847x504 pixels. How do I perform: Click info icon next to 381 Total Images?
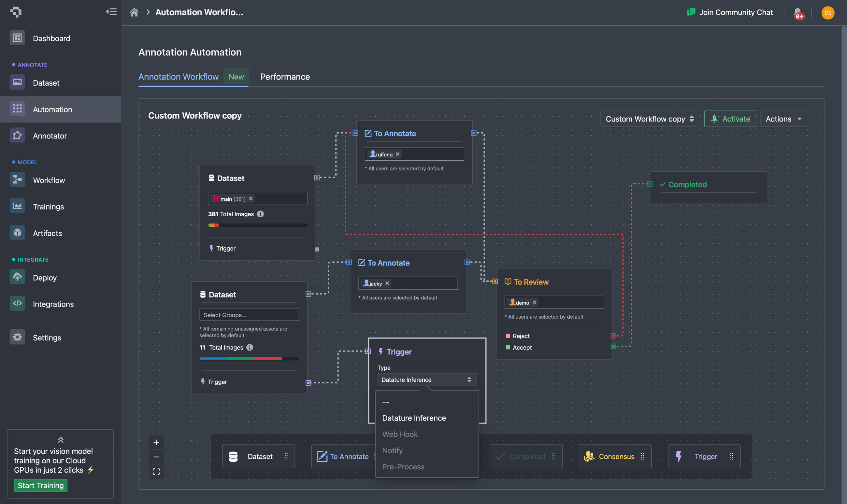260,214
